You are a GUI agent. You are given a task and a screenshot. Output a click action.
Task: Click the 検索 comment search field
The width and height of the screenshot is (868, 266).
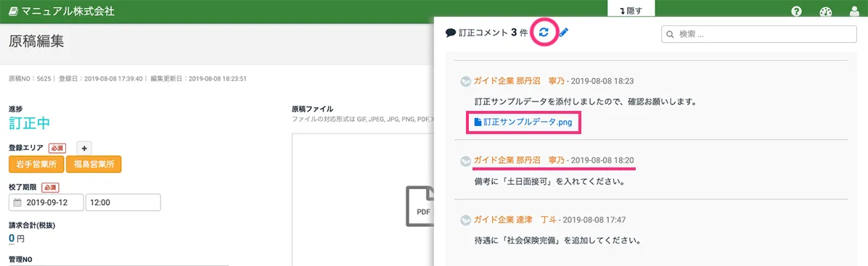click(x=759, y=34)
